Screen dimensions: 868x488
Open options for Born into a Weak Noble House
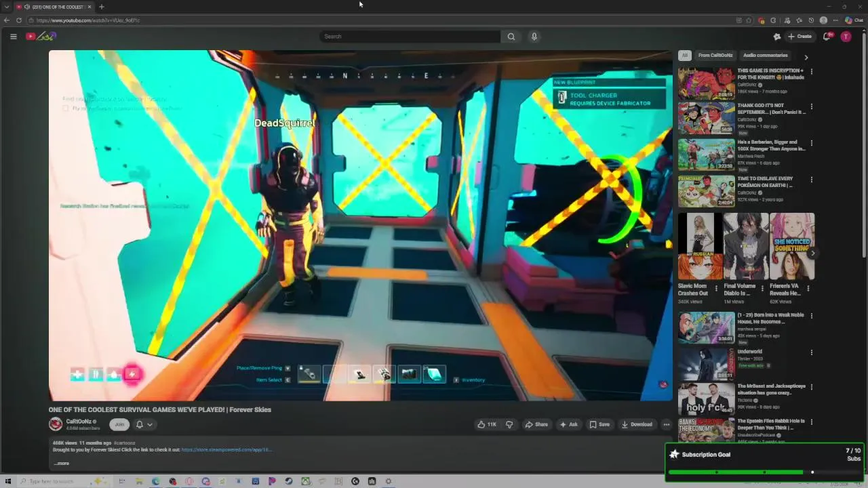(812, 316)
